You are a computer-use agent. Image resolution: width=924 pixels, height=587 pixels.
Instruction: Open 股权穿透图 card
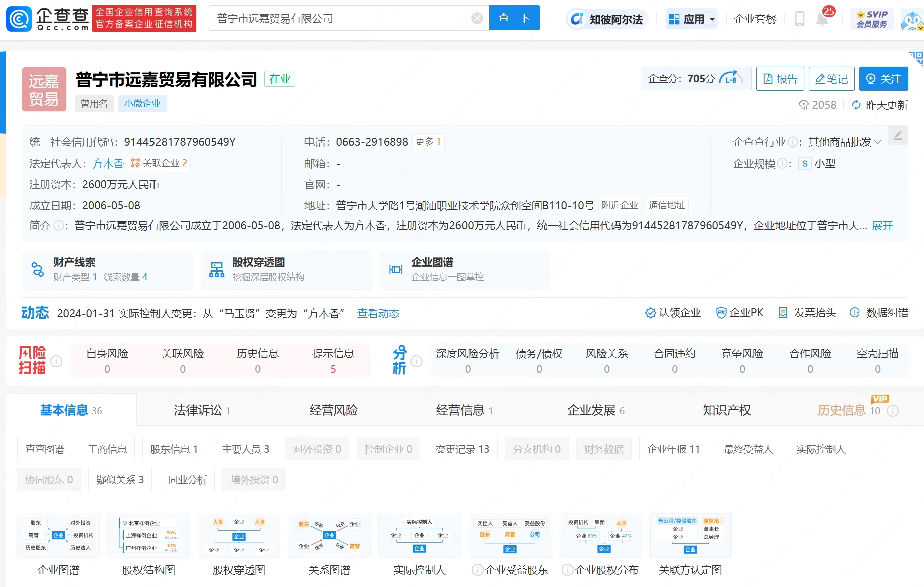coord(286,269)
